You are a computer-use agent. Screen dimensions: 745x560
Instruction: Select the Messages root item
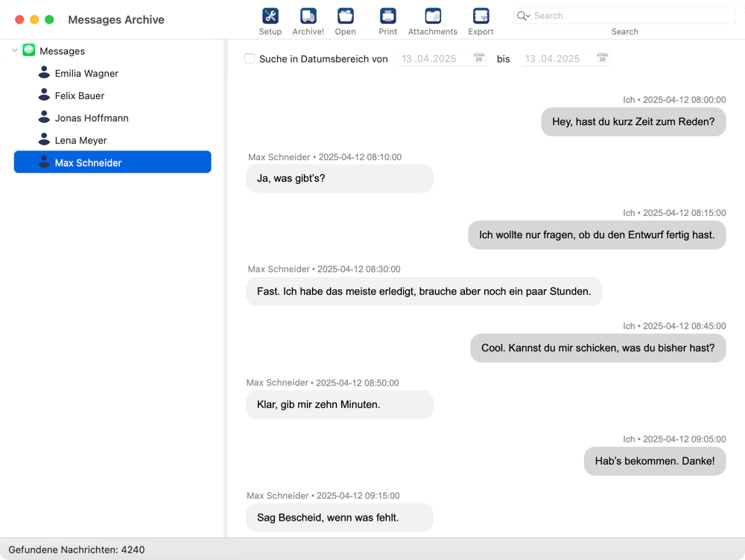63,51
